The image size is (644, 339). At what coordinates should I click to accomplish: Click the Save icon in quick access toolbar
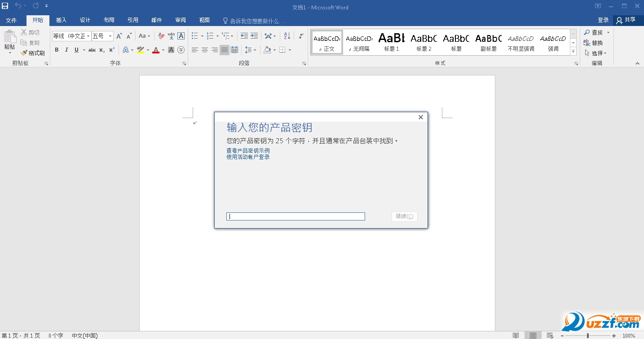[x=5, y=6]
